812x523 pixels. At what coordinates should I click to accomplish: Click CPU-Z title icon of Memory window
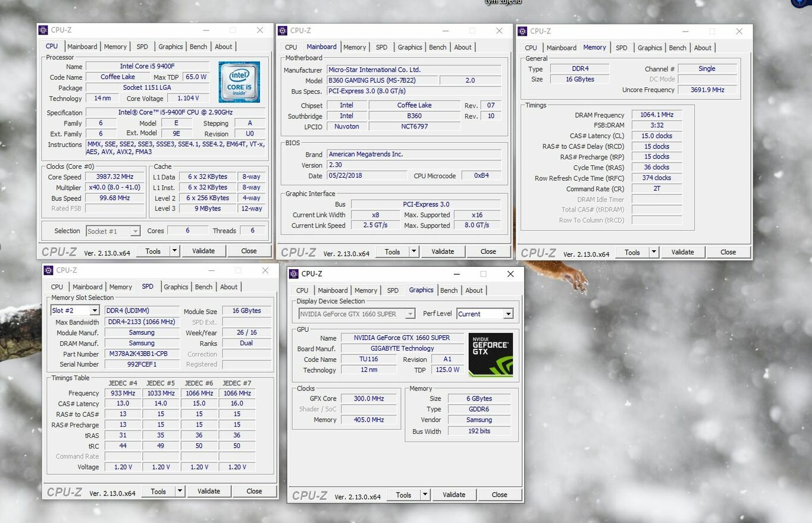[x=523, y=31]
